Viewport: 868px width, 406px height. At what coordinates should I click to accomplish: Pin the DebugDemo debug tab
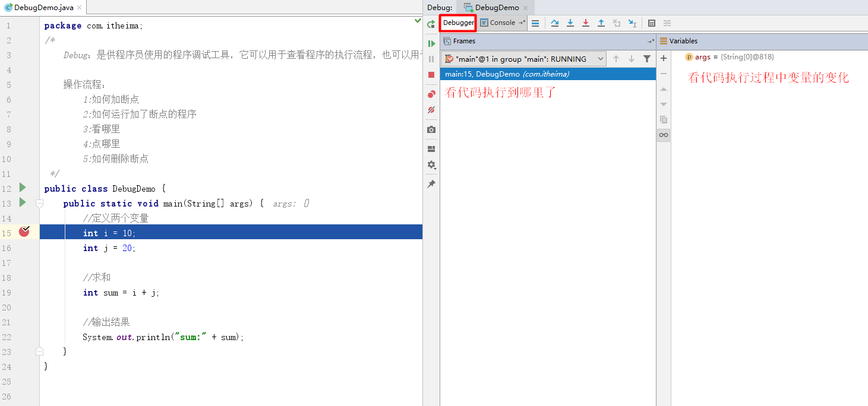(x=431, y=184)
